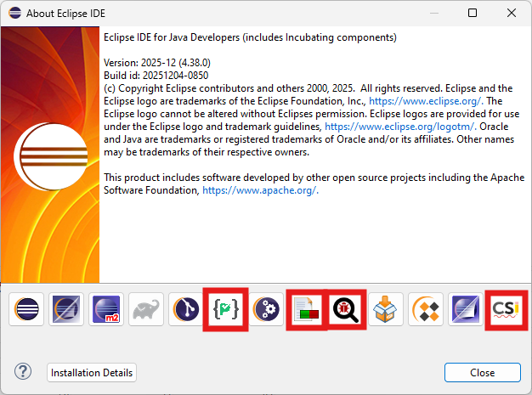Click the large Eclipse splash logo image
This screenshot has width=532, height=395.
tap(50, 155)
